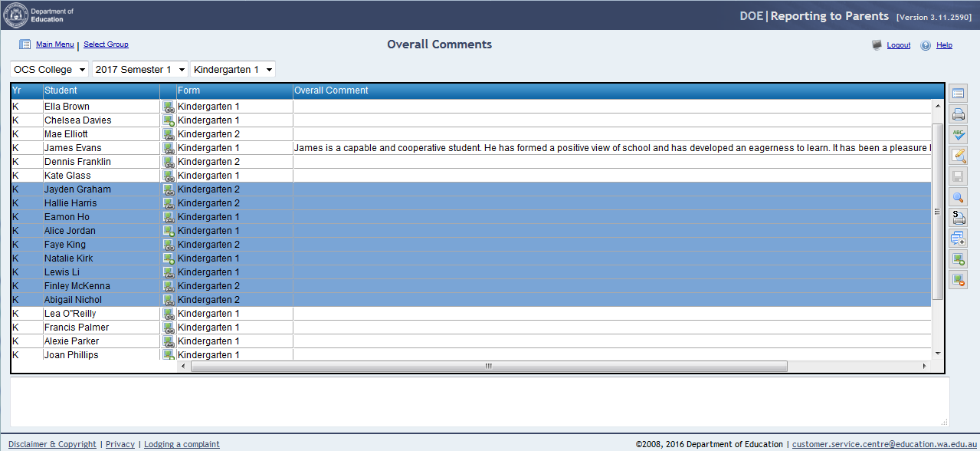This screenshot has height=451, width=980.
Task: Go to Main Menu
Action: [55, 44]
